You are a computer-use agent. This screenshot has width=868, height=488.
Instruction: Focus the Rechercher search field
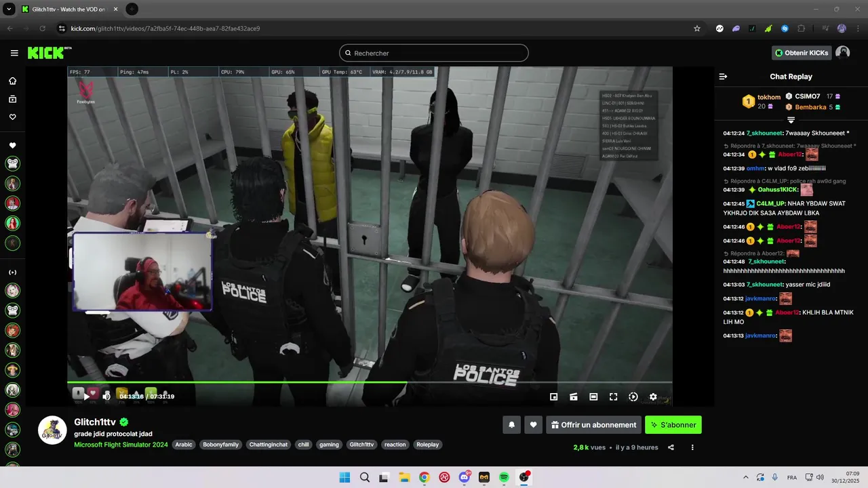coord(434,53)
